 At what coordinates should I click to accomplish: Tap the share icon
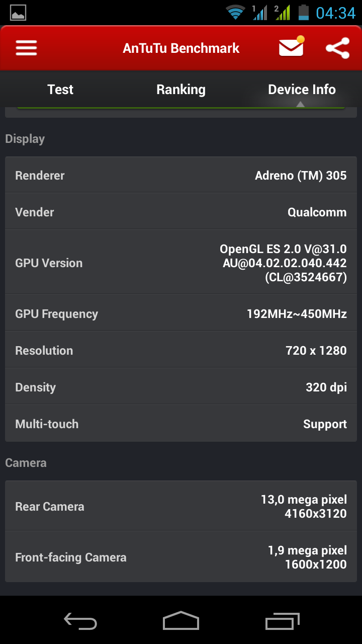[337, 48]
